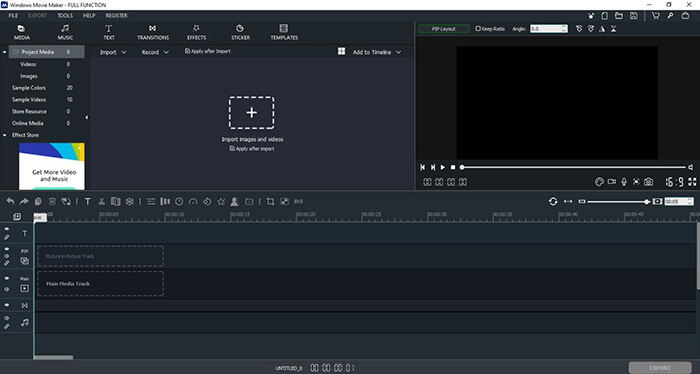Open the TOOLS menu
The height and width of the screenshot is (374, 700).
[x=65, y=16]
